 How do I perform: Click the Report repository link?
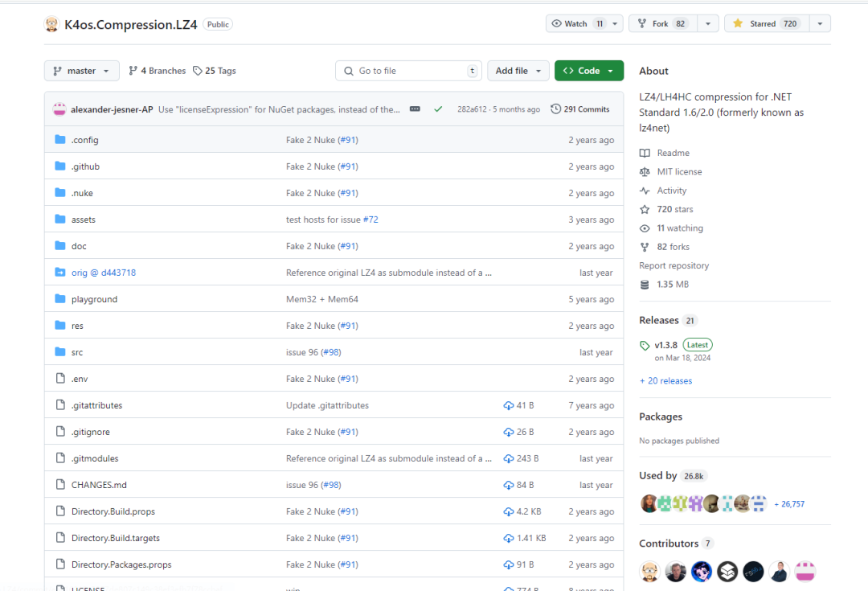click(674, 265)
